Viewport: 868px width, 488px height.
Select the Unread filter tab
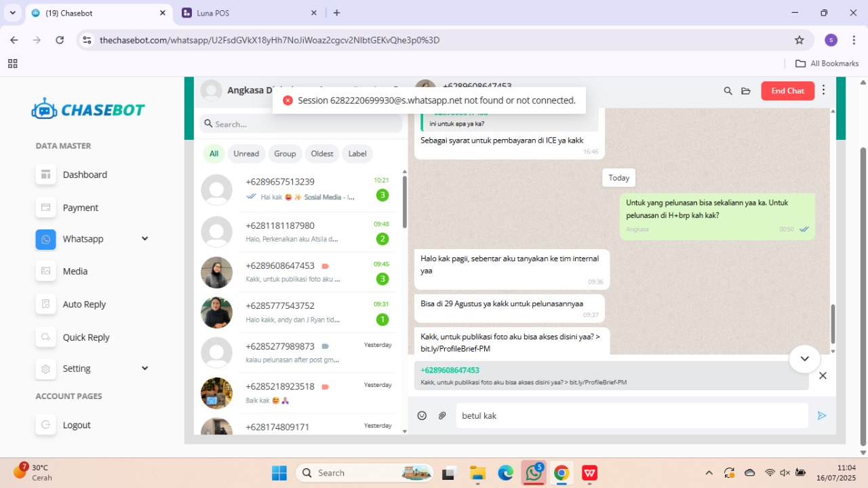coord(246,154)
